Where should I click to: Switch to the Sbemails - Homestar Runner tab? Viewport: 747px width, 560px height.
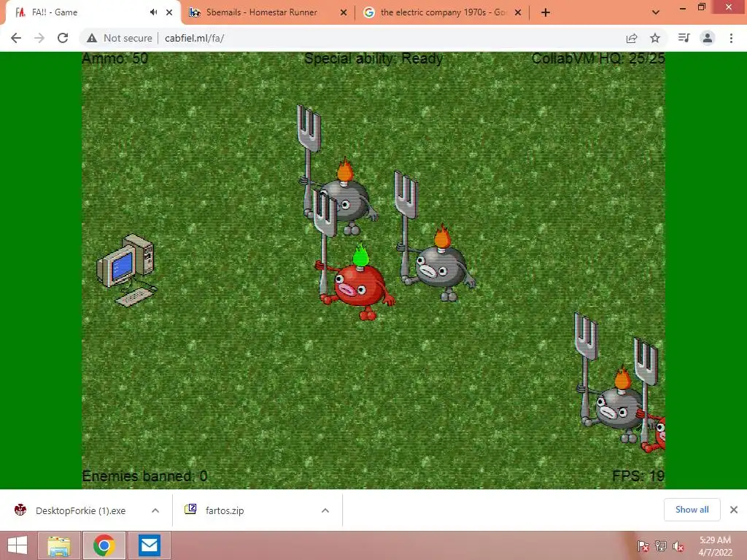pos(262,12)
